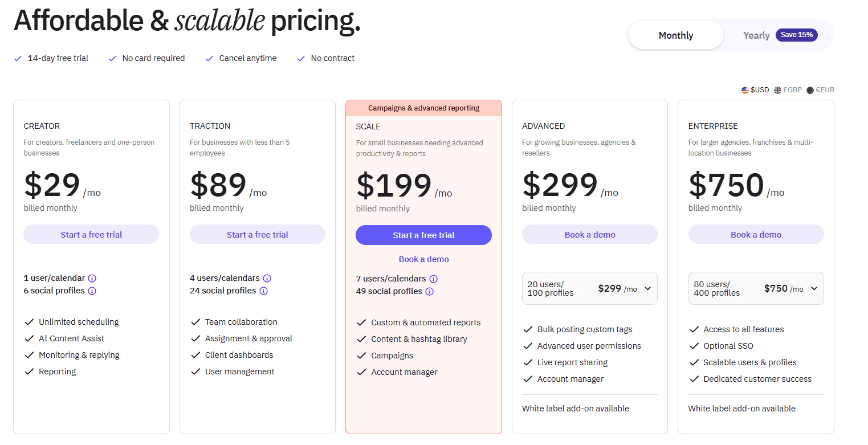Click the info icon beside "7 users/calendars" on Scale

tap(434, 279)
